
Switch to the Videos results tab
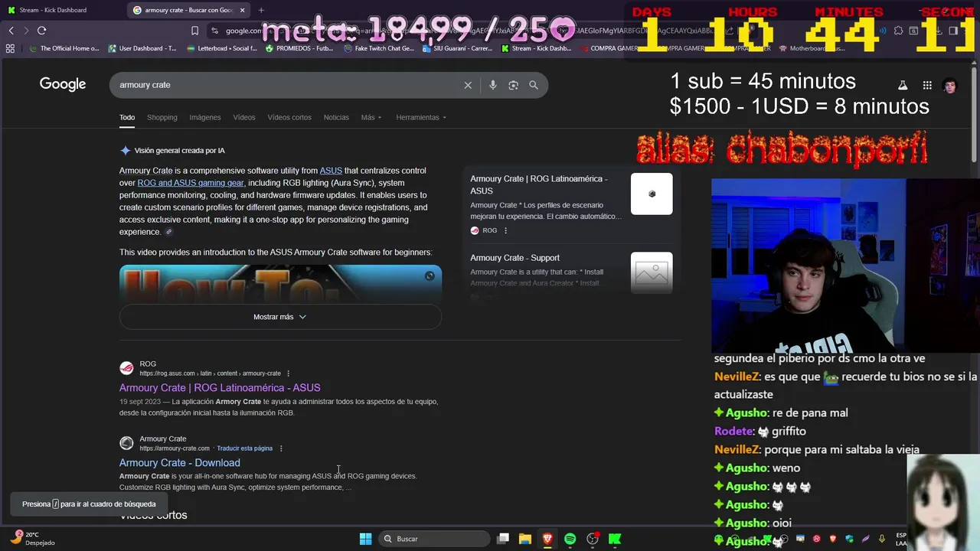(x=244, y=117)
